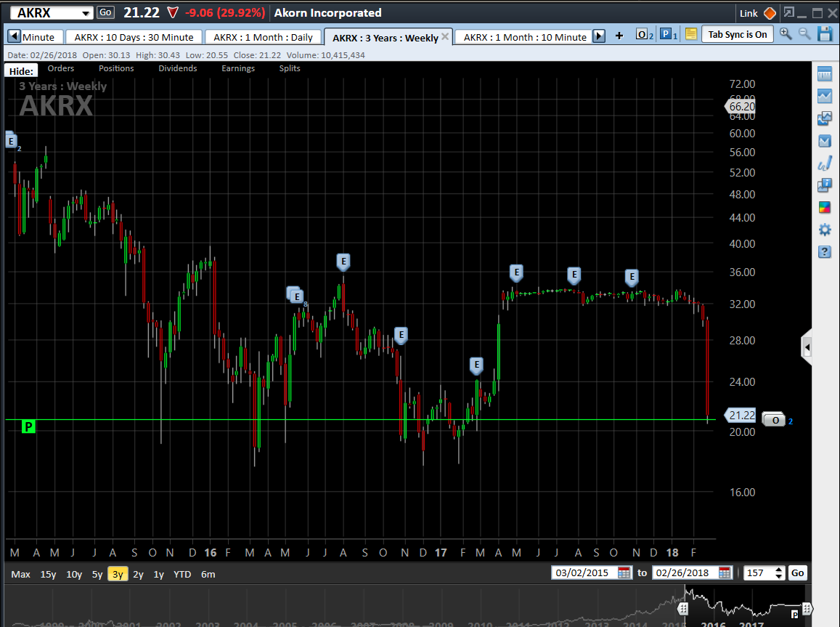Screen dimensions: 840x627
Task: Click the left handle of overview range slider
Action: coord(682,609)
